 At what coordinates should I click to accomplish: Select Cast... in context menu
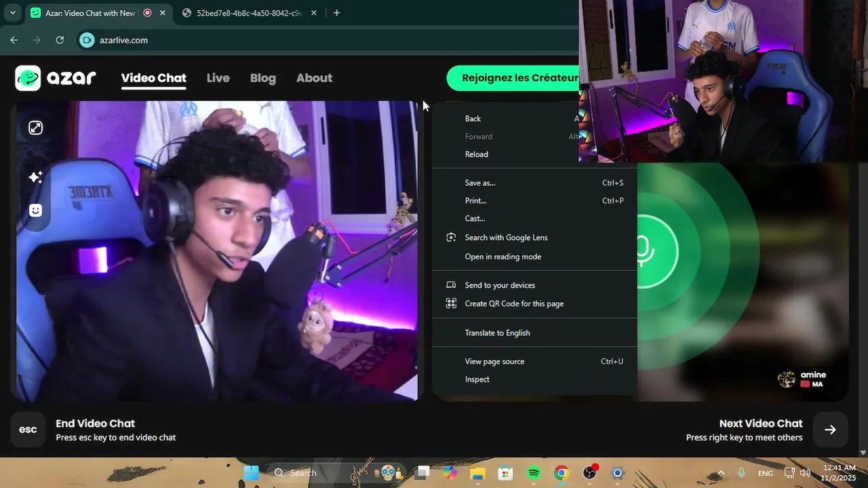tap(534, 218)
